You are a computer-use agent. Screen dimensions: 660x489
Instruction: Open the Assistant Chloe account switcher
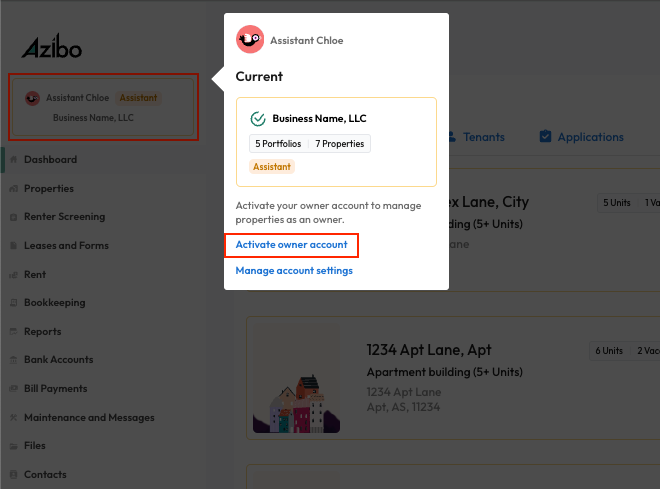(103, 107)
